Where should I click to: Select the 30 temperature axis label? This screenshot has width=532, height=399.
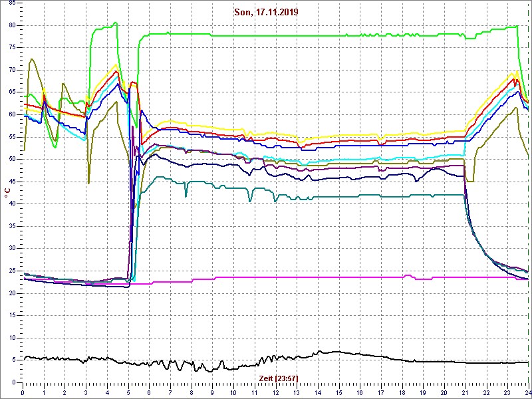click(11, 249)
